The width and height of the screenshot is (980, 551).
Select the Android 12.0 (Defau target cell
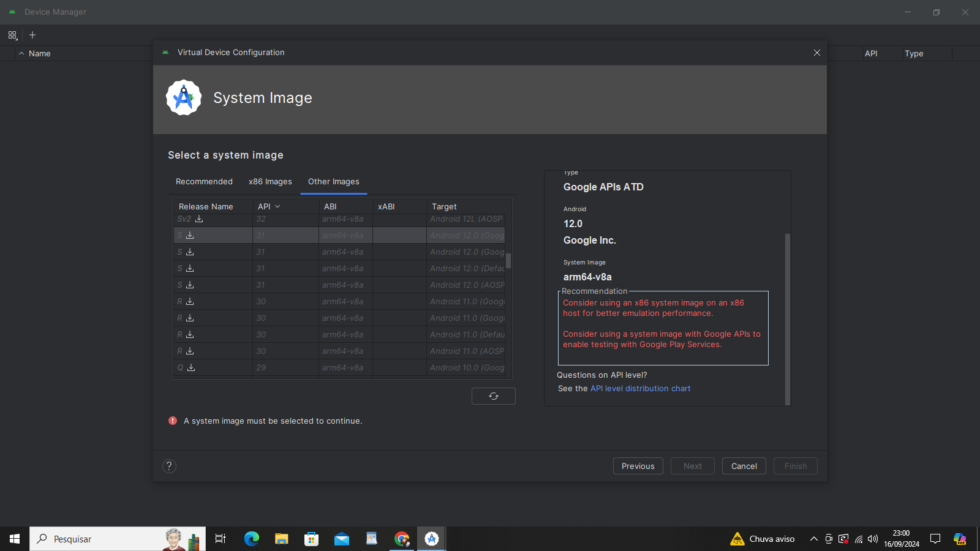(467, 268)
